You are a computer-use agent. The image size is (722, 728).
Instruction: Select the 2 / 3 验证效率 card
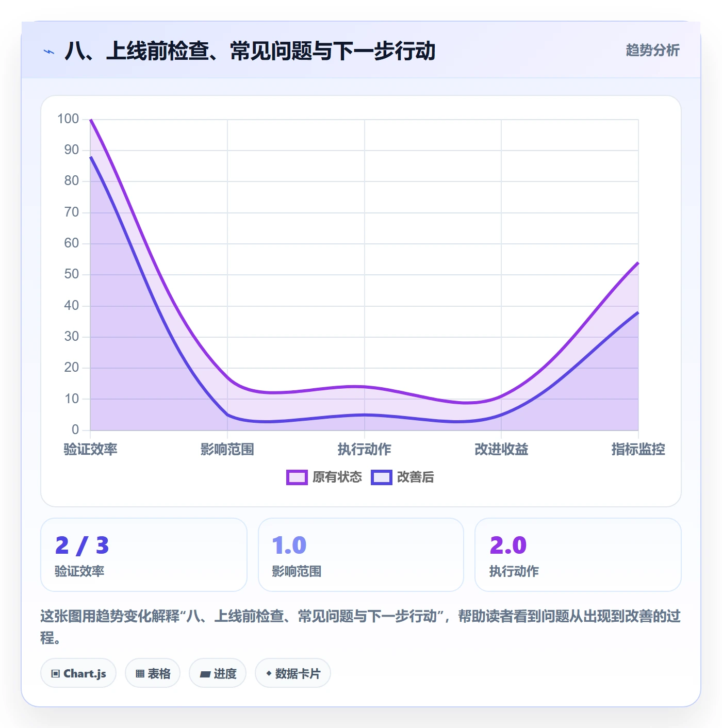tap(144, 555)
